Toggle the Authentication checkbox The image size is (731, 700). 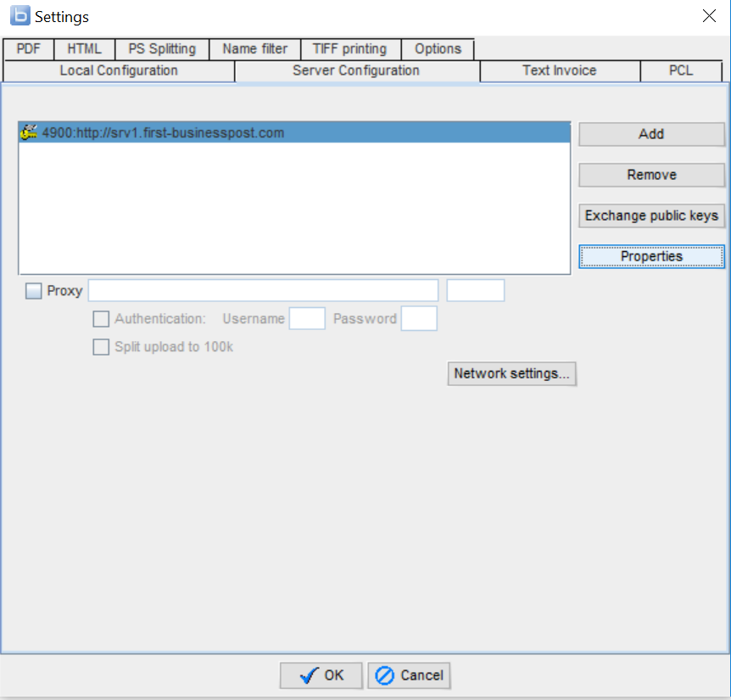[101, 319]
